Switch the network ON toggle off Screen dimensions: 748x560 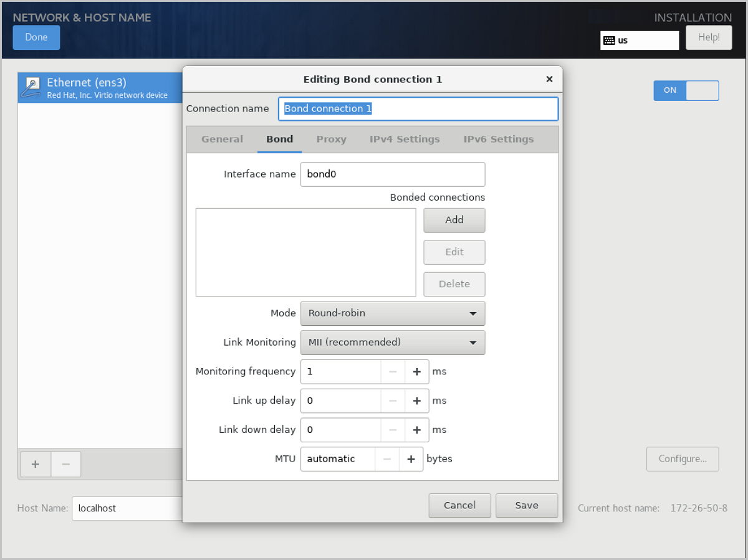pyautogui.click(x=686, y=90)
